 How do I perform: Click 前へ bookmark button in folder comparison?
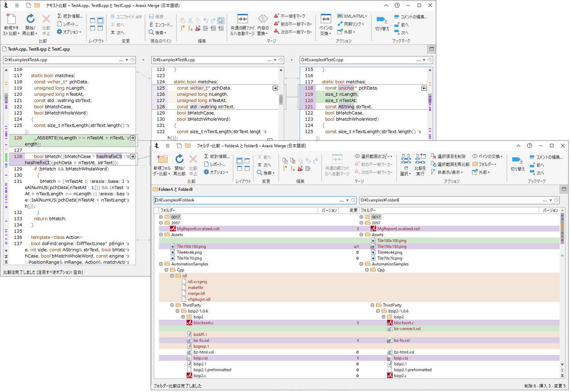(x=537, y=165)
